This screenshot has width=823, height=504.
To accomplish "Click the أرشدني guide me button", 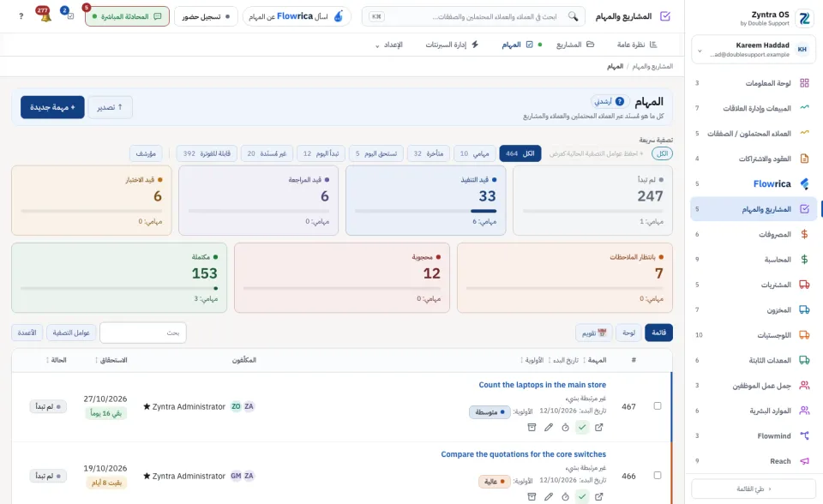I will coord(610,101).
